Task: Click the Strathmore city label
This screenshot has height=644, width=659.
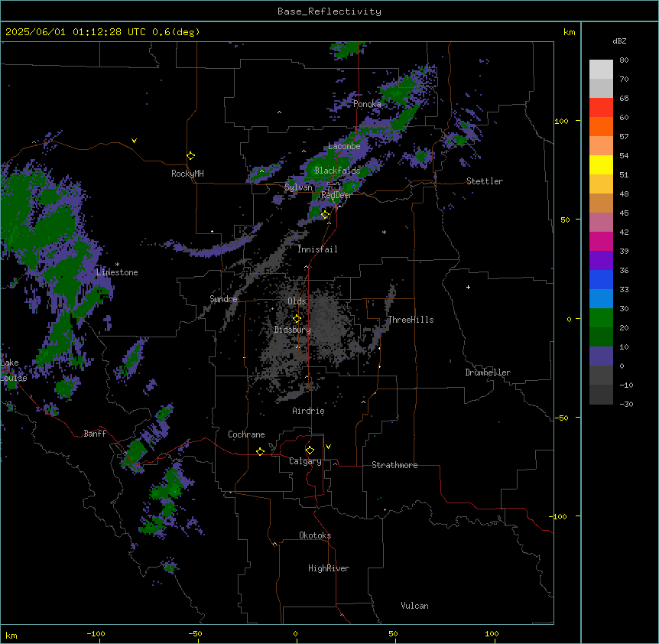Action: click(394, 465)
